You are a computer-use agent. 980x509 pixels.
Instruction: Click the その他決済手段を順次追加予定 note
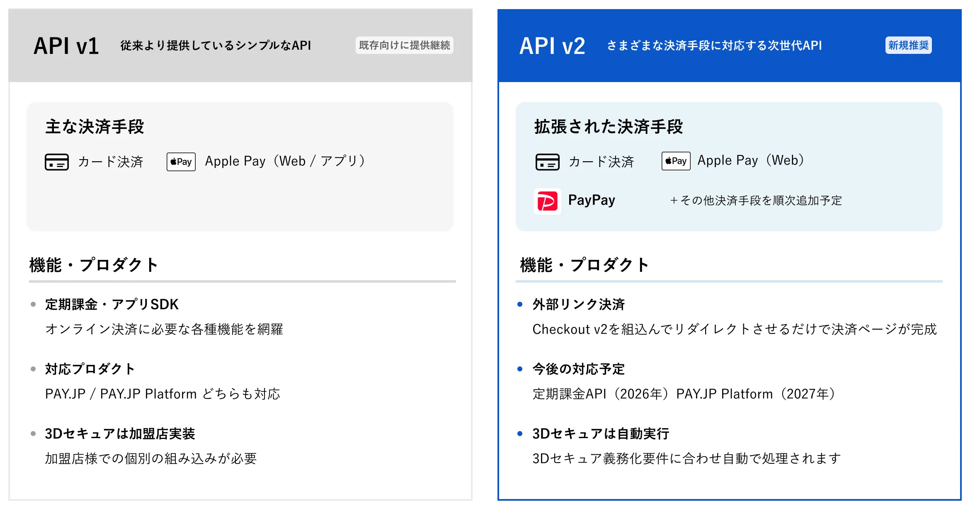click(x=756, y=201)
